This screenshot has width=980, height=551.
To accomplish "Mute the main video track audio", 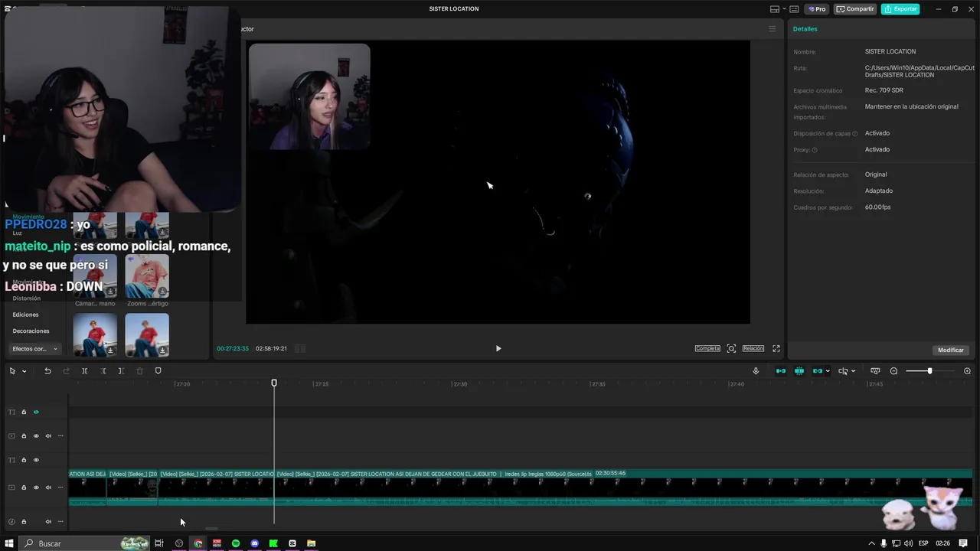I will click(x=48, y=487).
